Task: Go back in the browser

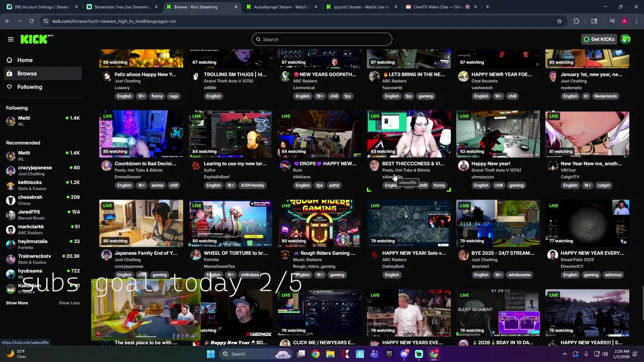Action: (x=7, y=21)
